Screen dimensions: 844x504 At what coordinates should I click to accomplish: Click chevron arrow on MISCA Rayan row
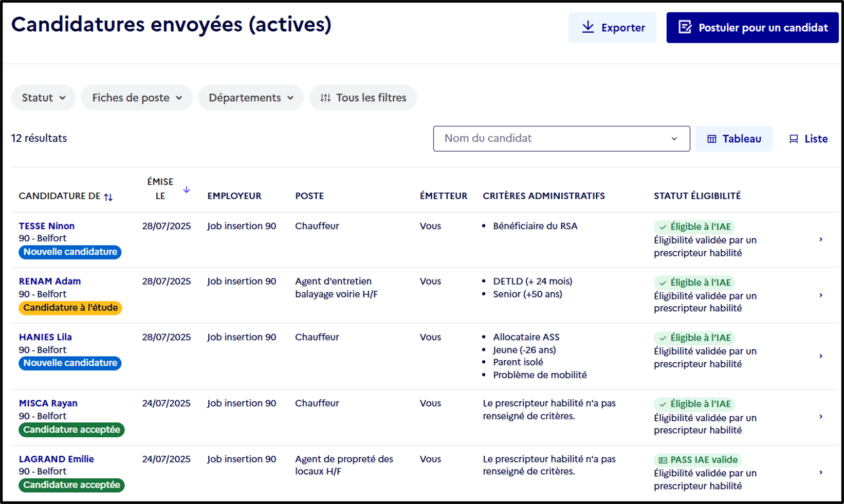click(x=821, y=417)
